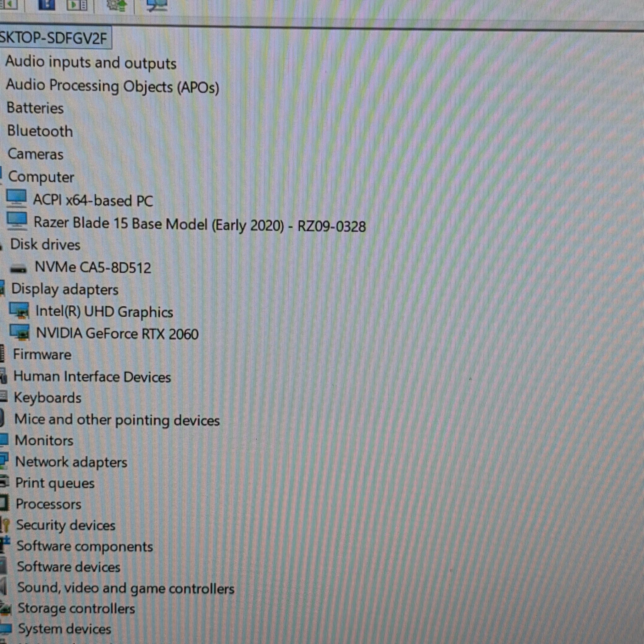
Task: Select the "Computer" category
Action: click(x=41, y=177)
